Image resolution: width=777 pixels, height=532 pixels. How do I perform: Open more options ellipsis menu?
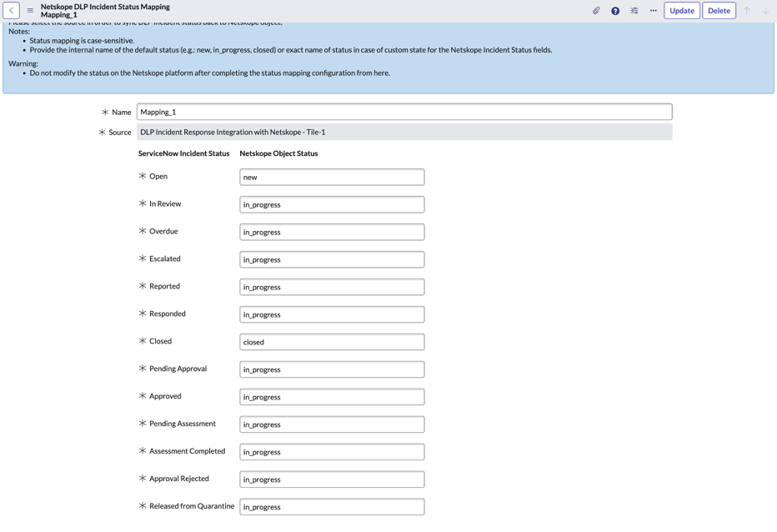pyautogui.click(x=653, y=10)
